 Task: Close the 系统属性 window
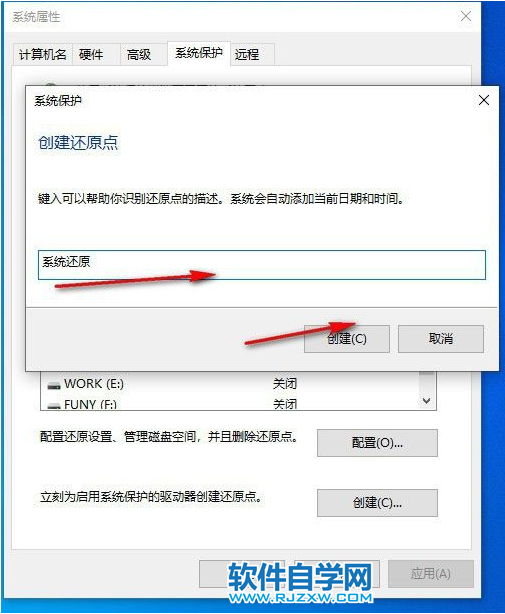466,16
